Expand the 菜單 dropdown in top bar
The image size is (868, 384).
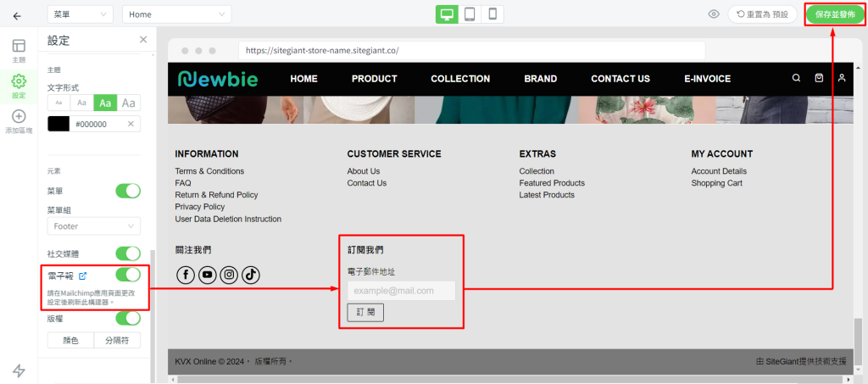pos(80,14)
